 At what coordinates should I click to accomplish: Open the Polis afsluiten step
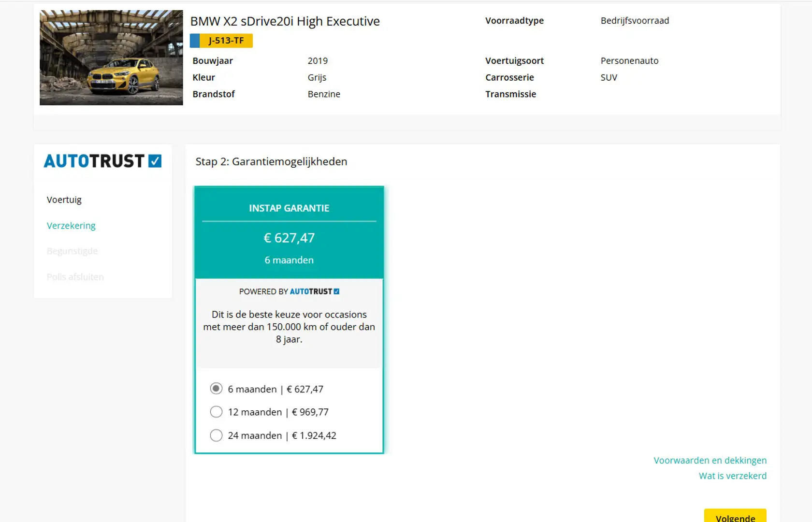(75, 277)
